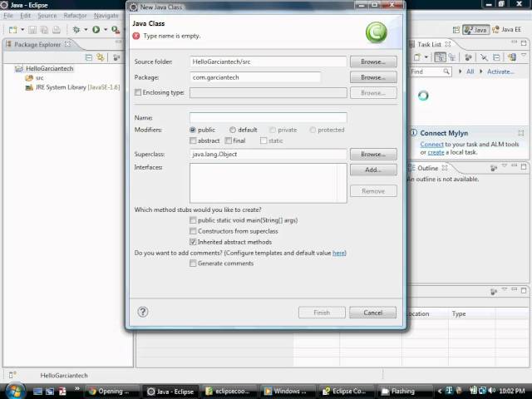The height and width of the screenshot is (399, 532).
Task: Open the Run dropdown arrow
Action: pos(106,30)
